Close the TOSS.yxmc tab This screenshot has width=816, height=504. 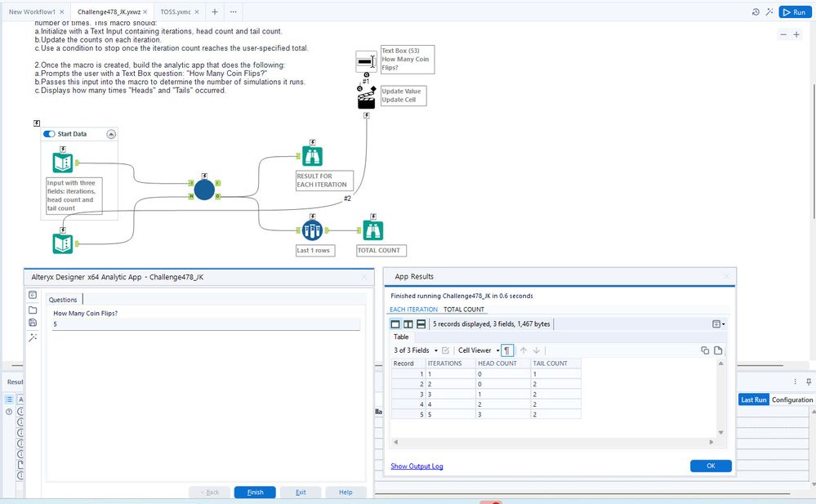197,11
